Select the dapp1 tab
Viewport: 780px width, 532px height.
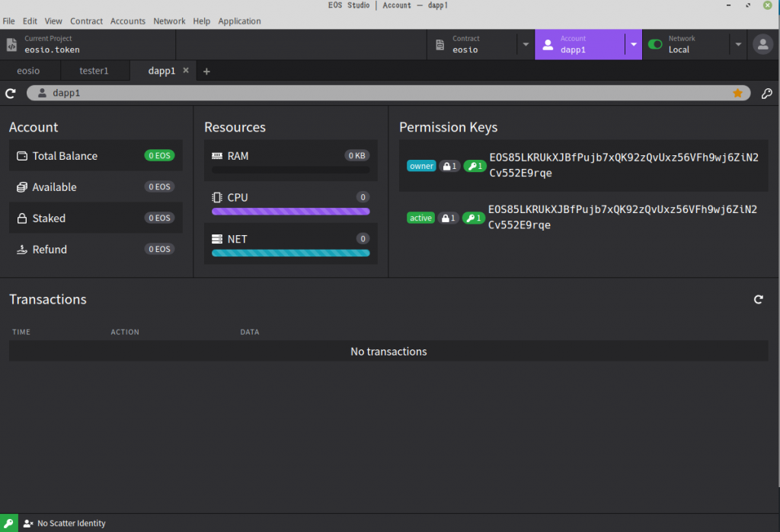[x=161, y=71]
